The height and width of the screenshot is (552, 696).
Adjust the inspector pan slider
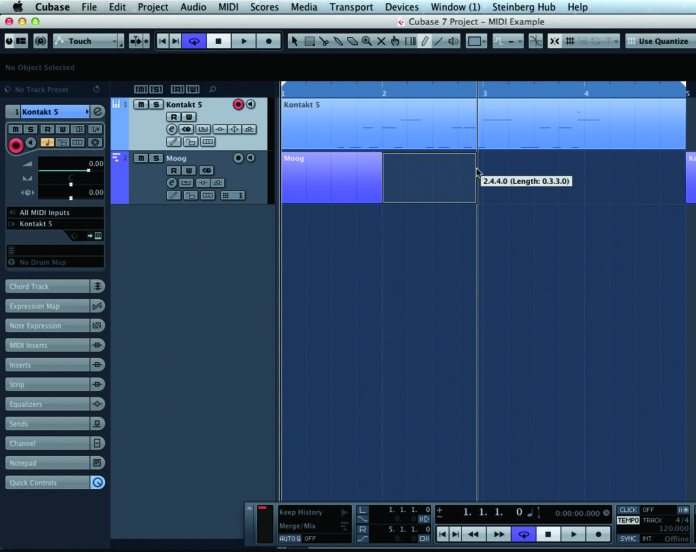pyautogui.click(x=71, y=184)
